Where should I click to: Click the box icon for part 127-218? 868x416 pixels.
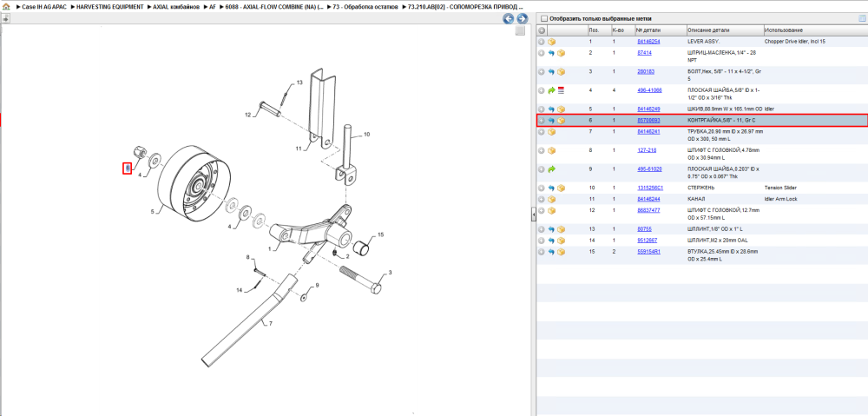pos(551,150)
